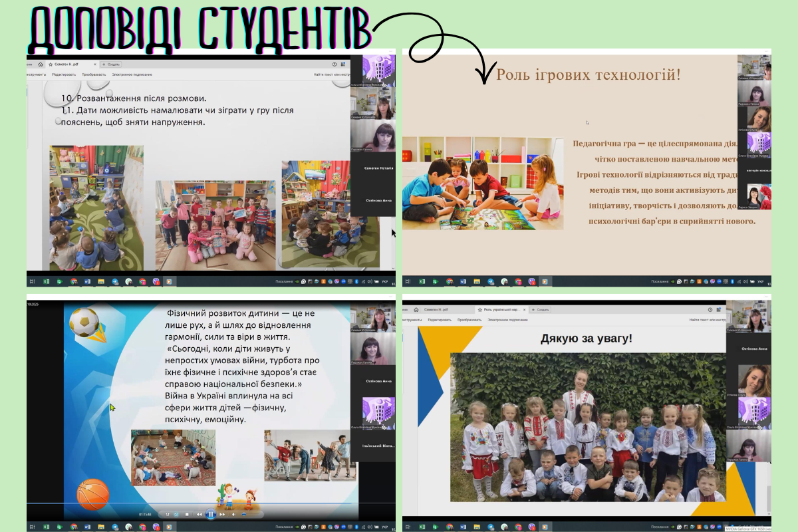Open Telegram in the bottom-left screenshot's taskbar
This screenshot has height=532, width=798.
click(114, 527)
